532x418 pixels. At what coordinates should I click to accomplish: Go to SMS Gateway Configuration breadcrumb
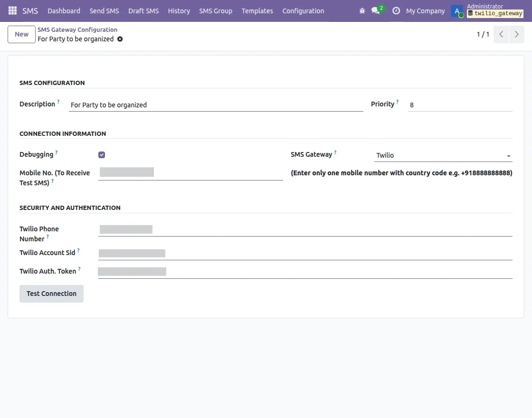[x=77, y=30]
